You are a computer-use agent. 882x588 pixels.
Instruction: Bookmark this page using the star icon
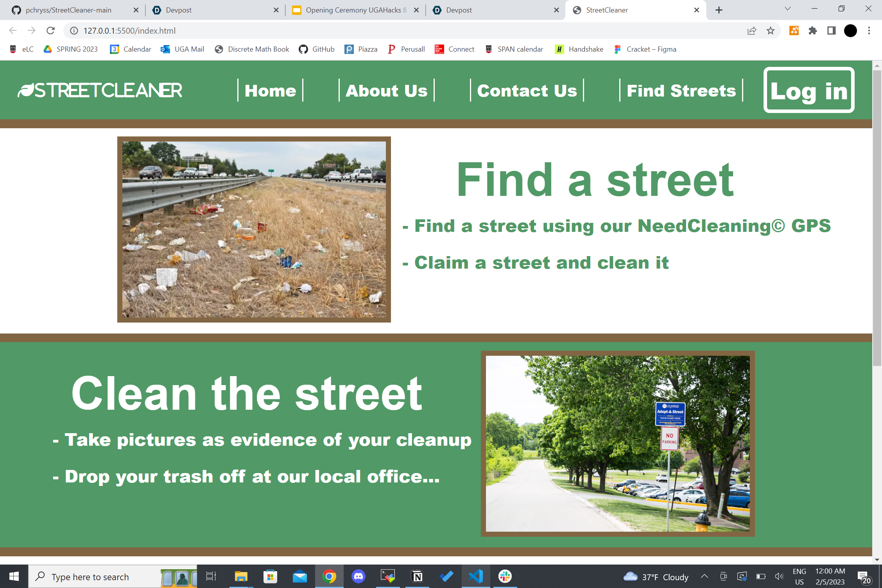click(771, 30)
